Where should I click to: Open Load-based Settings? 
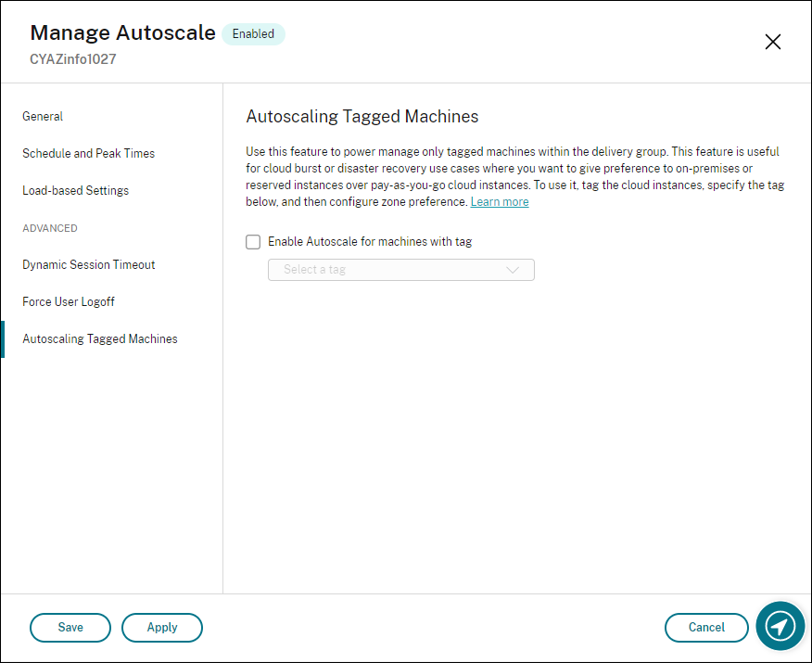point(74,190)
